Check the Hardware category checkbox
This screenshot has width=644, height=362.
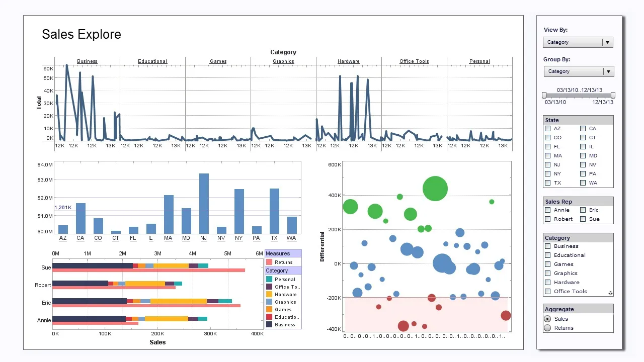(547, 282)
